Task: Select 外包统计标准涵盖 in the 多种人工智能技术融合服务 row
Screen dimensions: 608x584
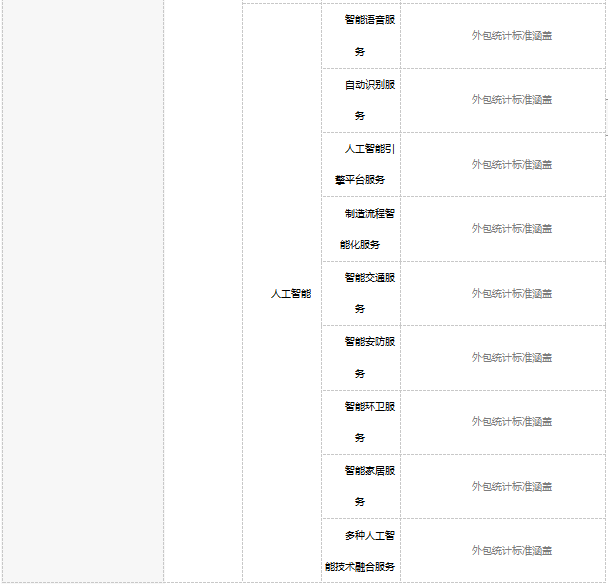Action: coord(512,551)
